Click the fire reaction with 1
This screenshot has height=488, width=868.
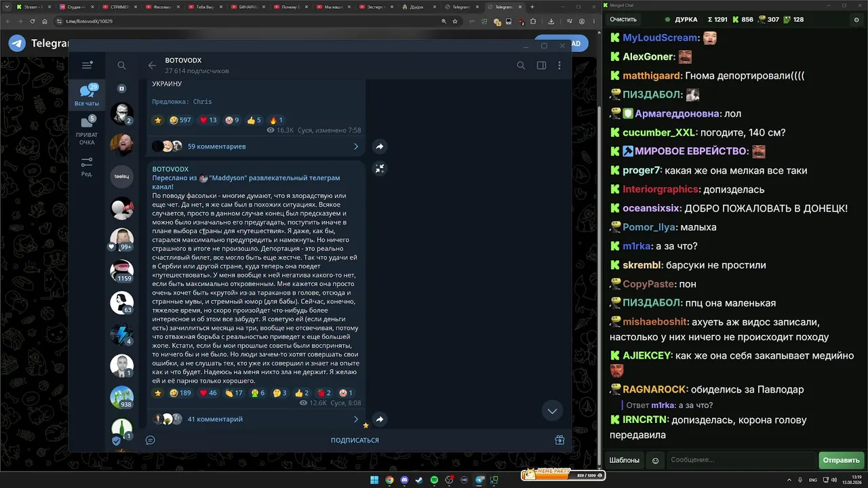pyautogui.click(x=276, y=120)
